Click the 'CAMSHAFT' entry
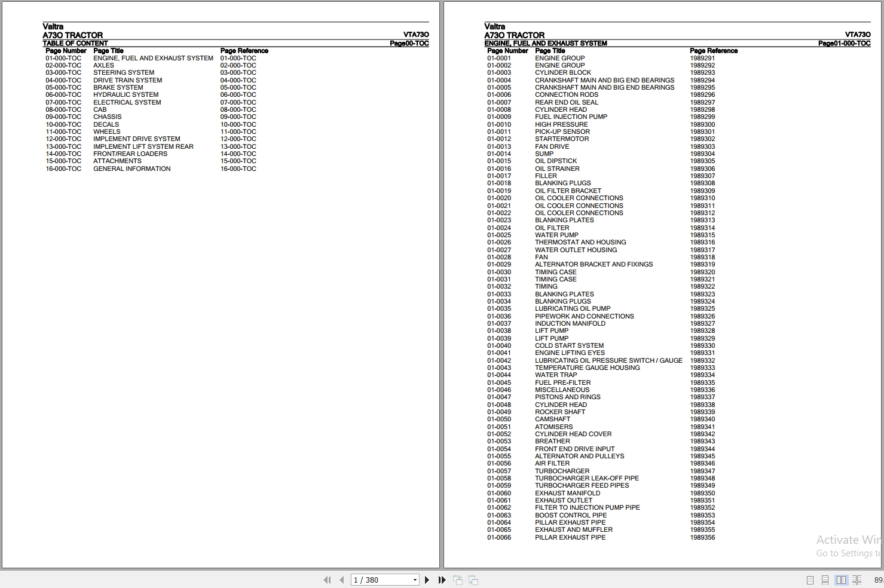The height and width of the screenshot is (588, 884). [x=552, y=419]
